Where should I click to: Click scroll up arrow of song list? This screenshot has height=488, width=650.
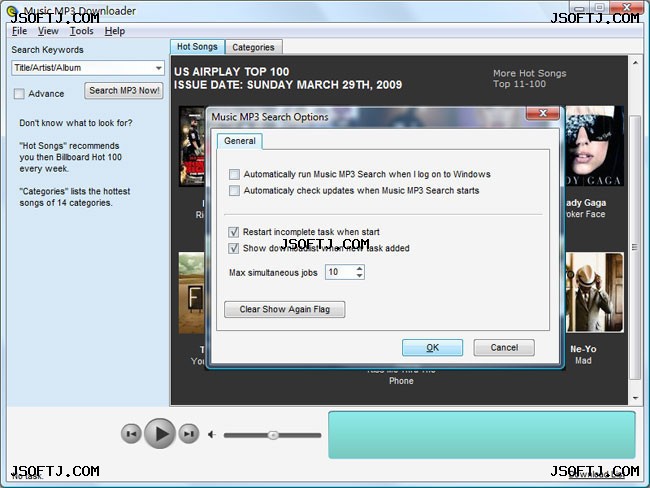click(635, 63)
